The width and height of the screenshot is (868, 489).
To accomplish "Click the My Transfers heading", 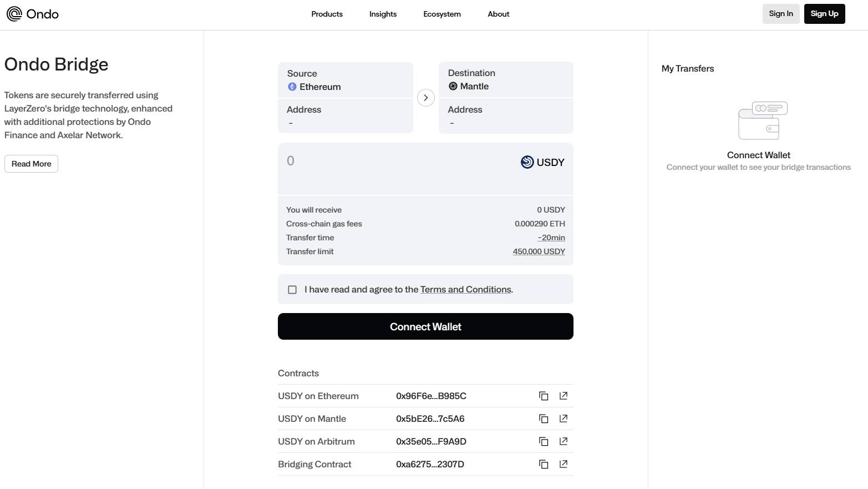I will pyautogui.click(x=688, y=68).
